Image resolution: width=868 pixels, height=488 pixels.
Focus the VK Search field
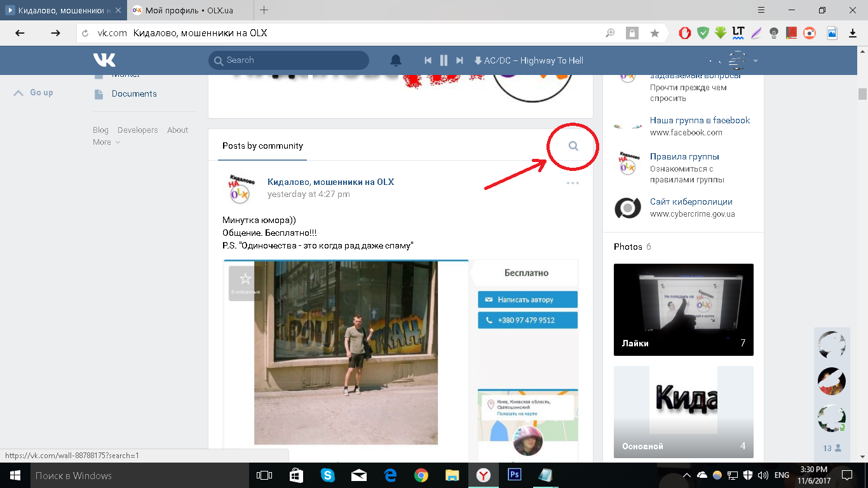(x=288, y=60)
